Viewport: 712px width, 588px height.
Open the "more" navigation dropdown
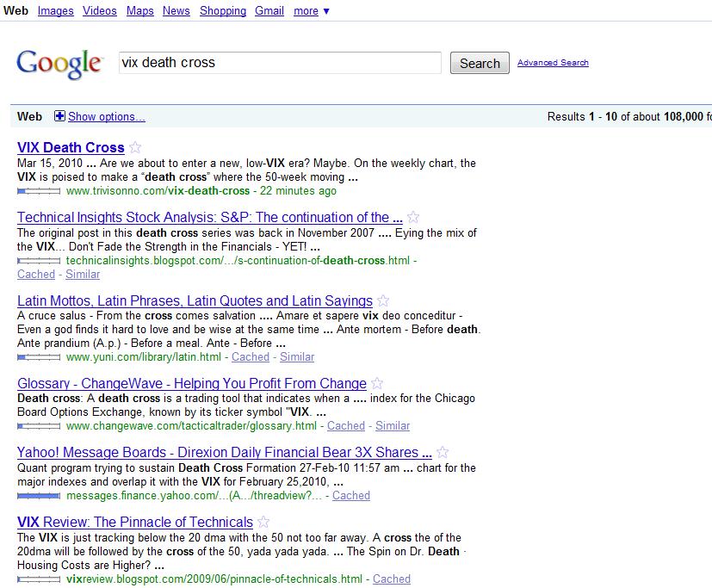[311, 10]
